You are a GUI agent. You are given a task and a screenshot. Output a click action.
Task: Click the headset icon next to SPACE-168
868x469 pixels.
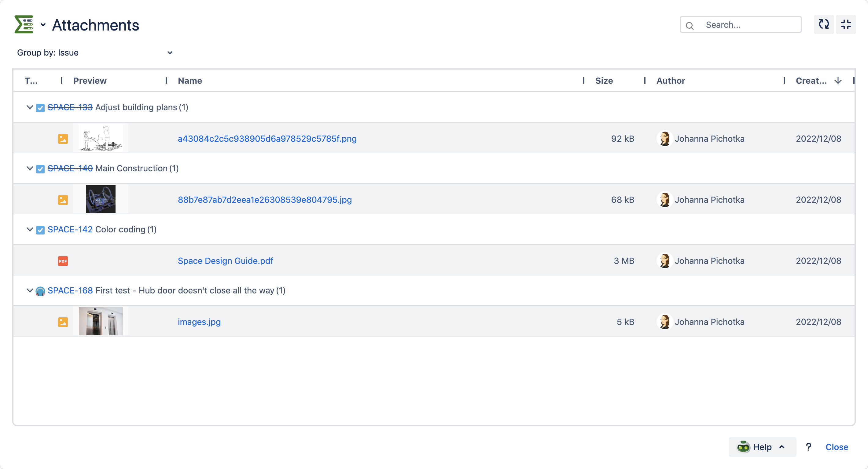point(40,291)
